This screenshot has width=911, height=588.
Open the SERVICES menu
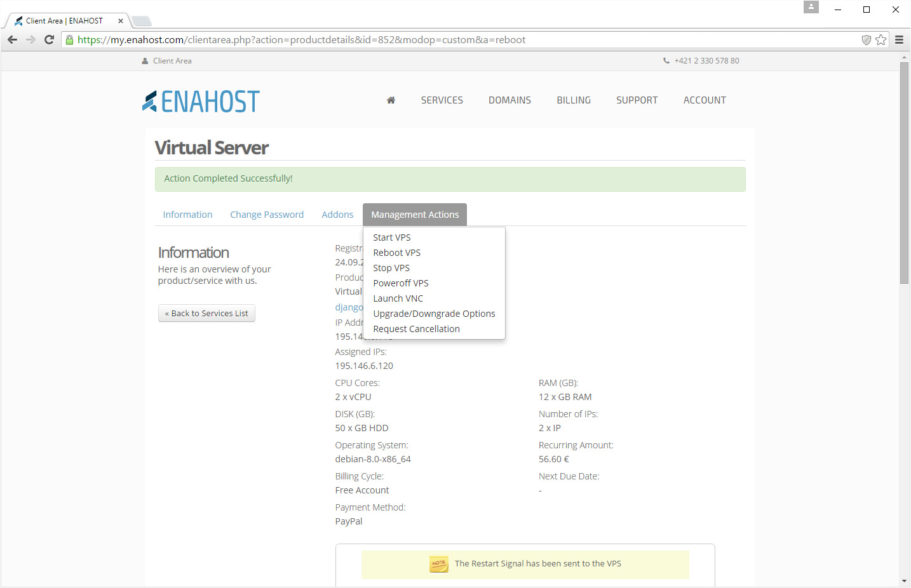point(442,100)
